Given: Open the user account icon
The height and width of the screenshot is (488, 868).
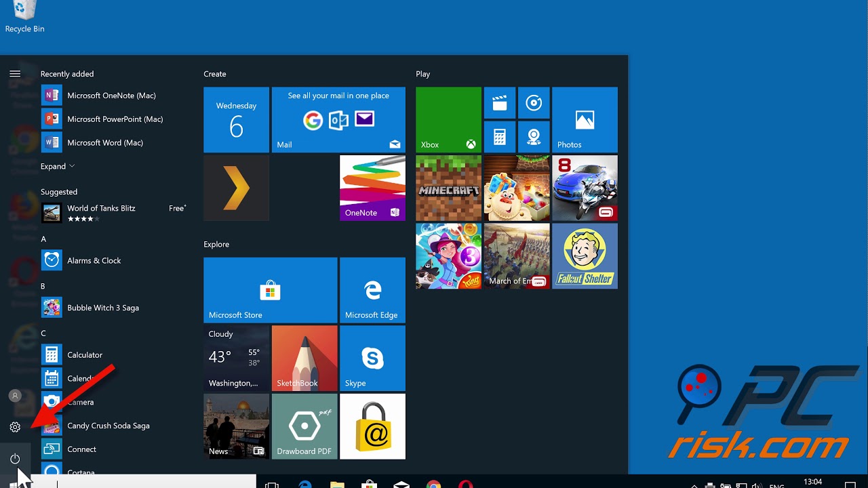Looking at the screenshot, I should pos(15,396).
